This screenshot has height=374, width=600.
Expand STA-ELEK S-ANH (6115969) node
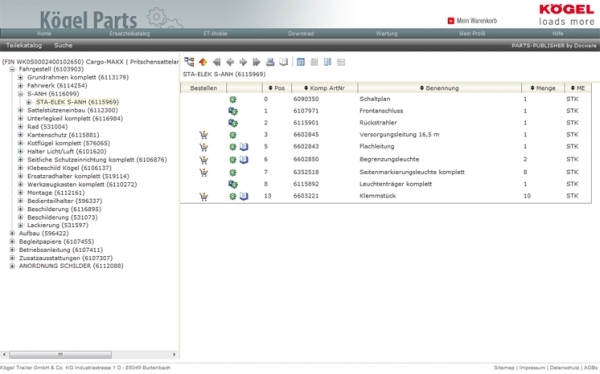[x=29, y=102]
